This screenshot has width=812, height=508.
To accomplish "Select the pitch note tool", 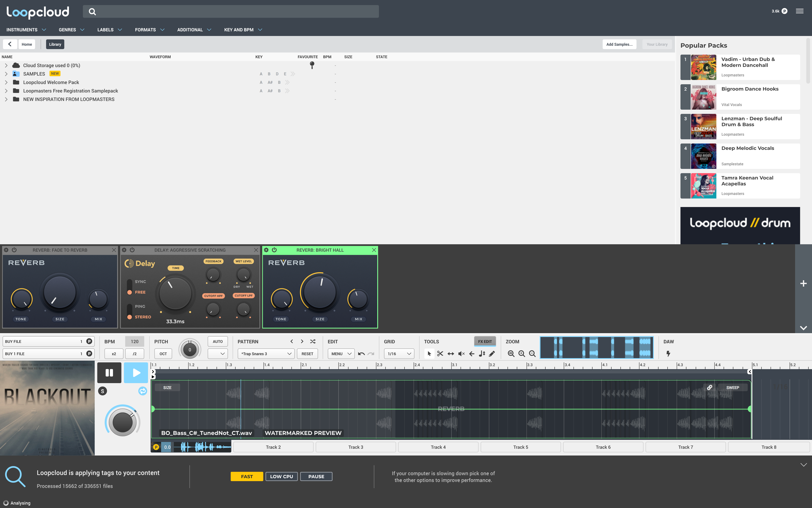I will [482, 353].
